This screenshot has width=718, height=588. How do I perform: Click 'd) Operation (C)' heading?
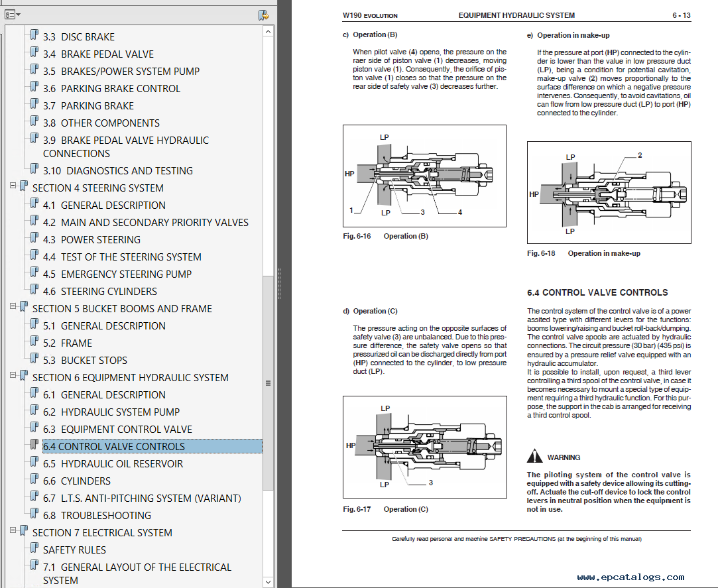pos(370,311)
